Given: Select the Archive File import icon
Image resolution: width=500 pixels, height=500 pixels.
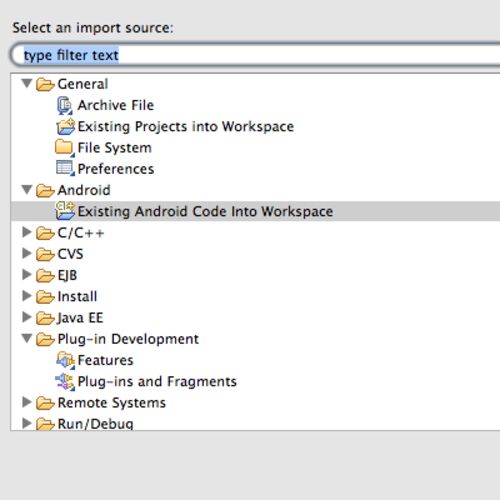Looking at the screenshot, I should point(65,106).
